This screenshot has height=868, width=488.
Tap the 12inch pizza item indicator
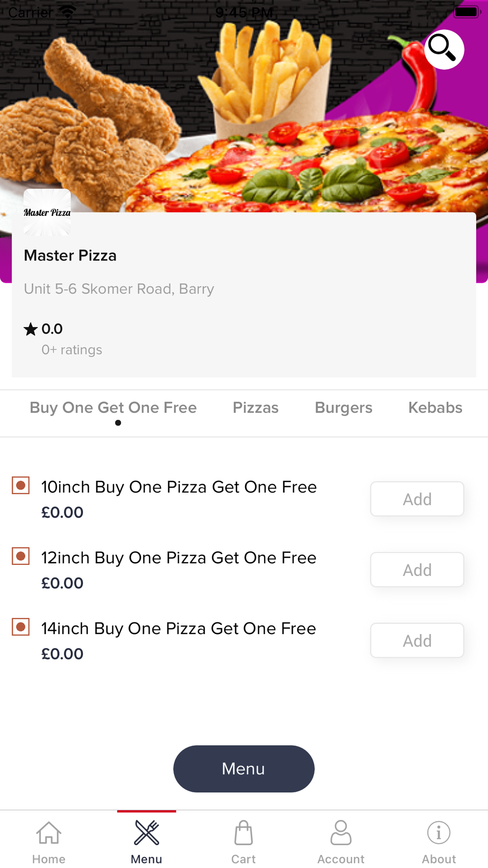click(x=20, y=557)
